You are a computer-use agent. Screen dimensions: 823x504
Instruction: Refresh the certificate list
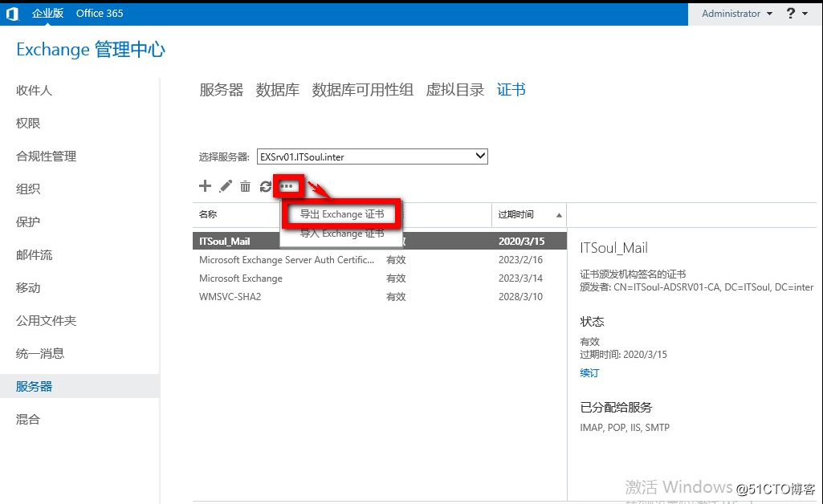(x=266, y=186)
